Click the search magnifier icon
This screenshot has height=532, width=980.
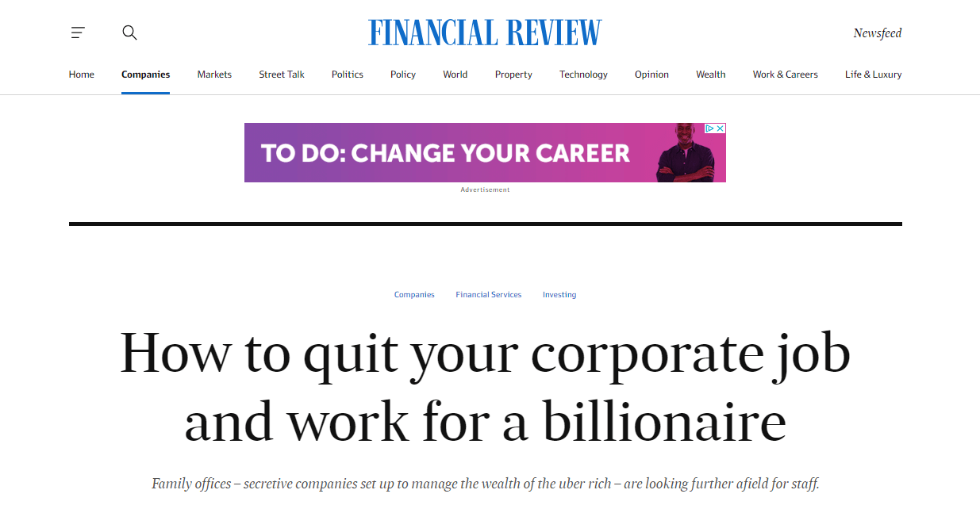[x=129, y=33]
